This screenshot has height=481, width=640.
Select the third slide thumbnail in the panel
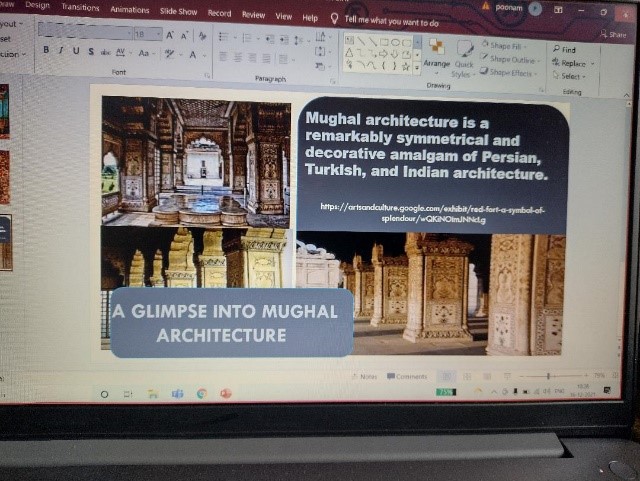click(6, 243)
